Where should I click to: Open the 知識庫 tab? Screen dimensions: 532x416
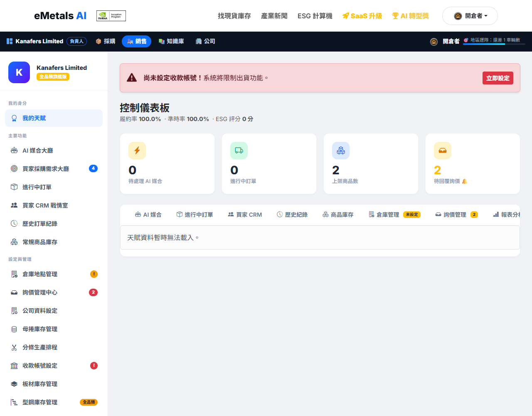(171, 41)
